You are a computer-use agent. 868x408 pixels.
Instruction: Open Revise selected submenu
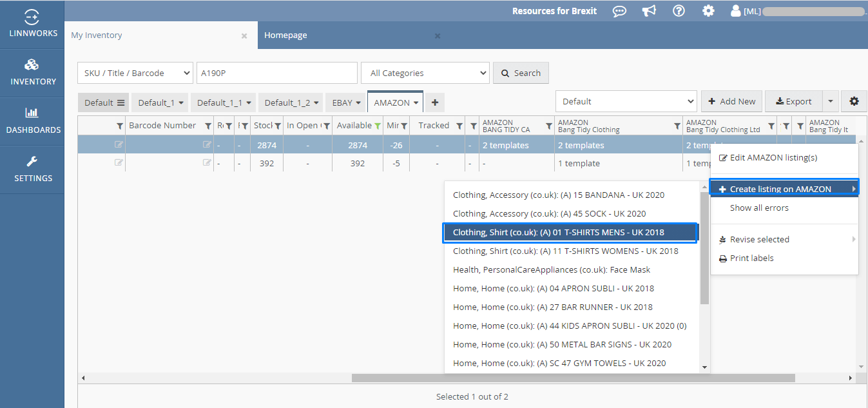pyautogui.click(x=784, y=239)
